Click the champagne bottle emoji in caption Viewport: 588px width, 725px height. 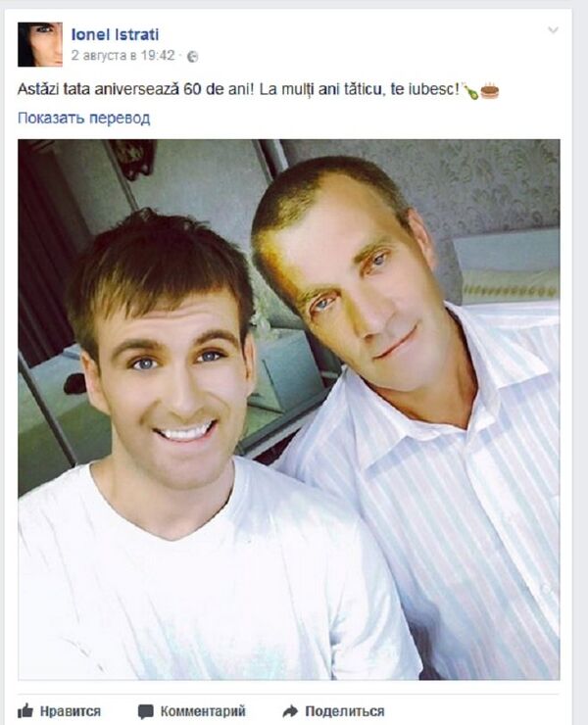click(470, 90)
